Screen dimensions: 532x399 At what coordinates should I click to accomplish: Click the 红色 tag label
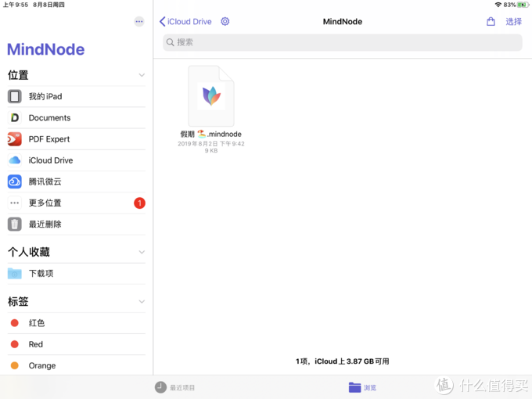pyautogui.click(x=37, y=322)
